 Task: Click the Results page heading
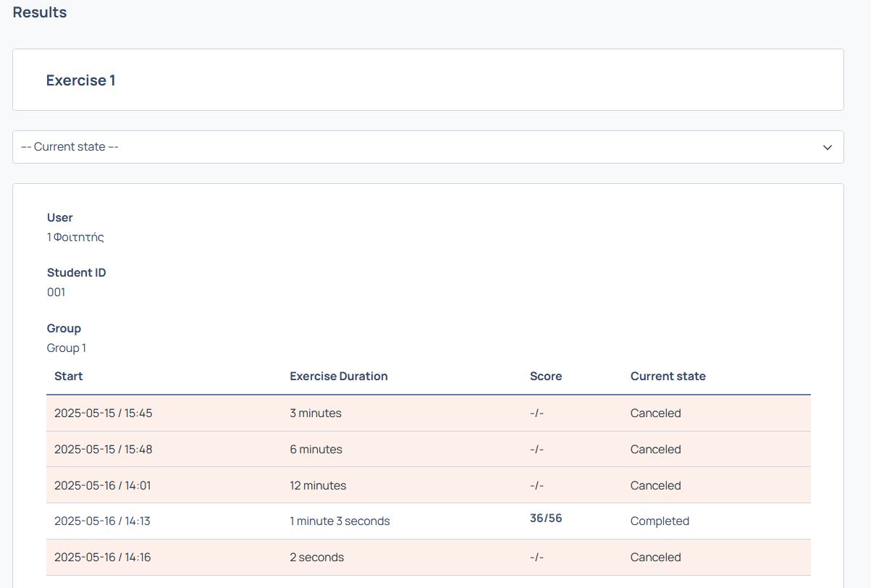pyautogui.click(x=40, y=12)
